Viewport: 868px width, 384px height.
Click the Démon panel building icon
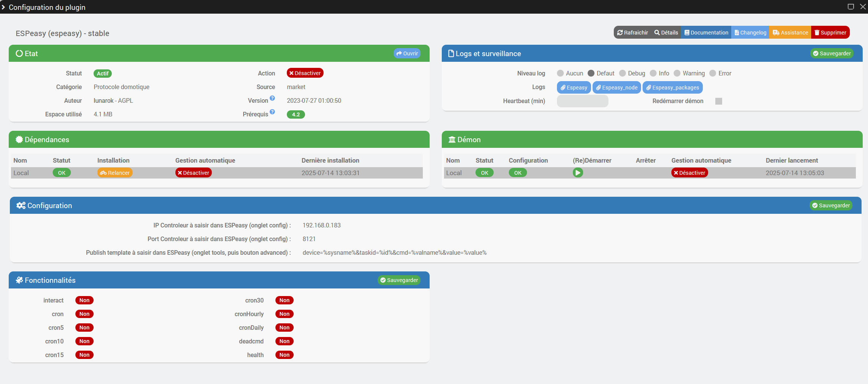(452, 139)
